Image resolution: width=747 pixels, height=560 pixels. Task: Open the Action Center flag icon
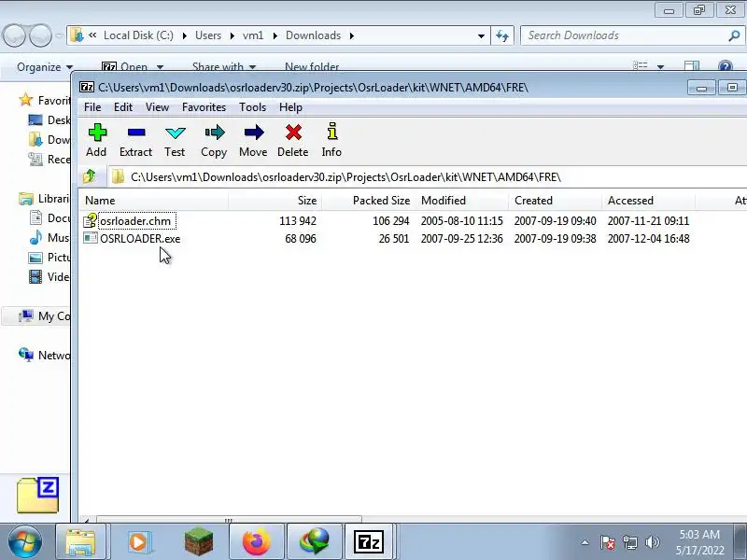pyautogui.click(x=608, y=542)
